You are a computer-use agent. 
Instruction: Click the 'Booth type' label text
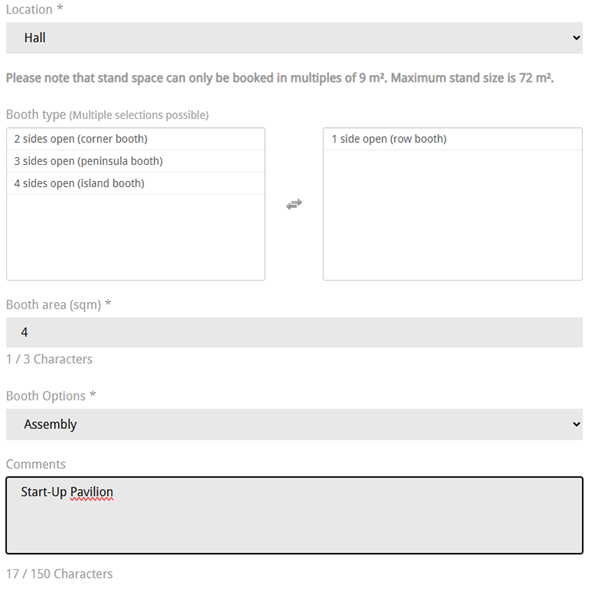[x=35, y=115]
